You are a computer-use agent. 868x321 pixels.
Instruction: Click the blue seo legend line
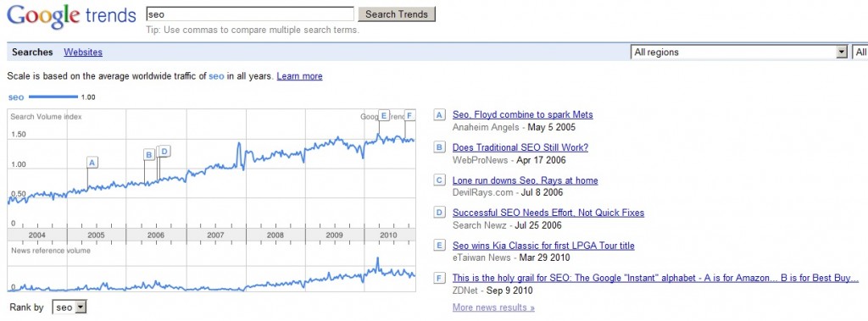click(x=53, y=97)
